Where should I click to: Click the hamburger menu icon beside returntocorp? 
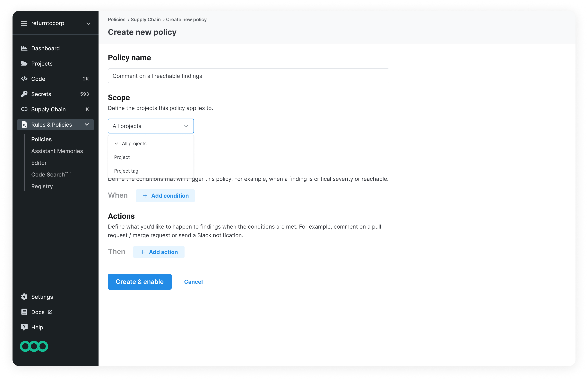tap(24, 23)
